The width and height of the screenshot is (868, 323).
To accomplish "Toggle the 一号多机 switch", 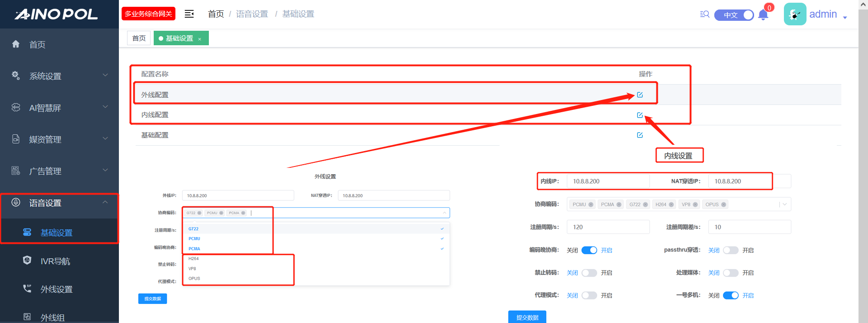I will coord(731,295).
